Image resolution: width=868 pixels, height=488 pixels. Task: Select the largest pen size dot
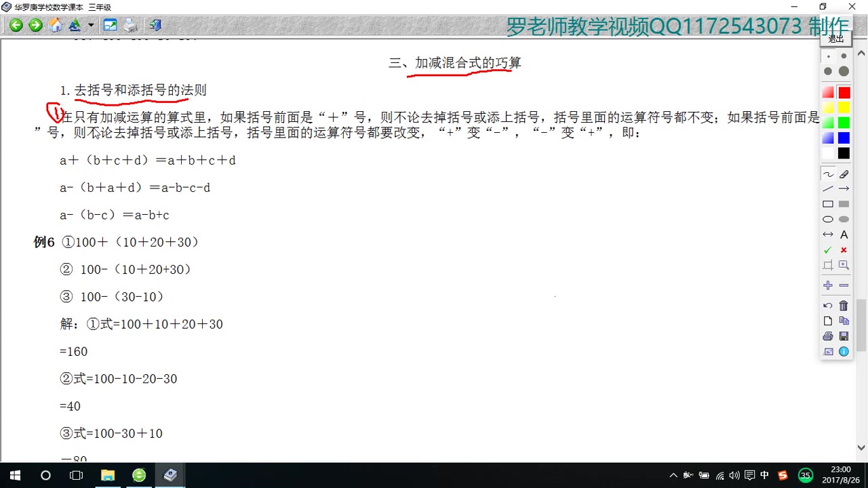844,71
